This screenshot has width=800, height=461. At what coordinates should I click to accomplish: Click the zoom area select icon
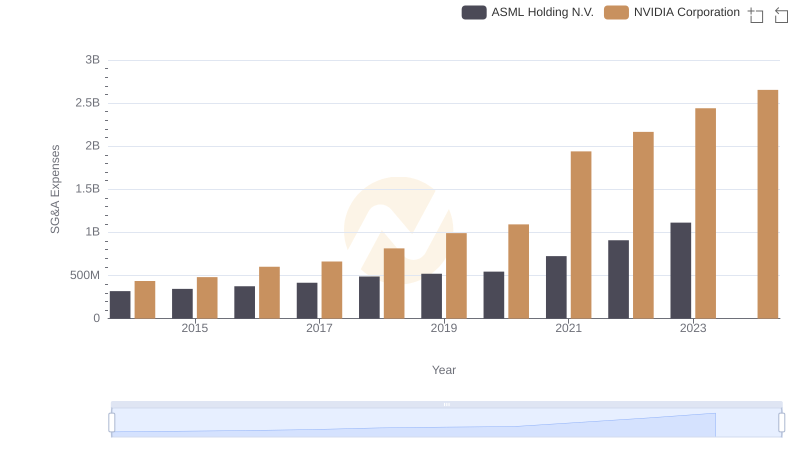(x=756, y=15)
